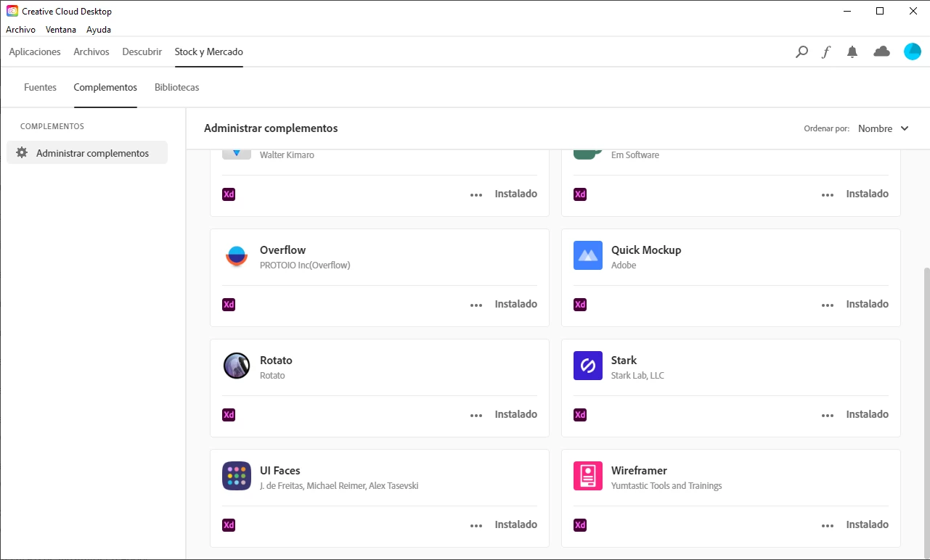
Task: Switch to the Bibliotecas sub-tab
Action: (177, 87)
